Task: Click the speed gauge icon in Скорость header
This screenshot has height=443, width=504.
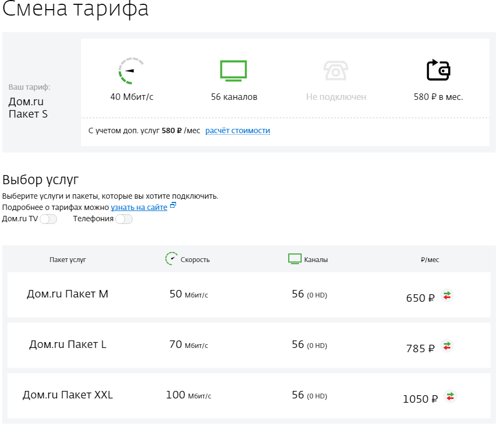Action: [x=171, y=258]
